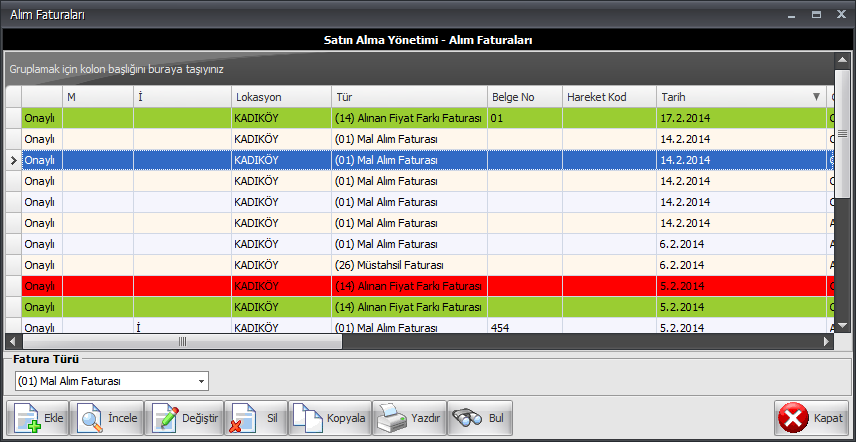This screenshot has width=856, height=442.
Task: Click the horizontal scrollbar thumb
Action: coord(182,342)
